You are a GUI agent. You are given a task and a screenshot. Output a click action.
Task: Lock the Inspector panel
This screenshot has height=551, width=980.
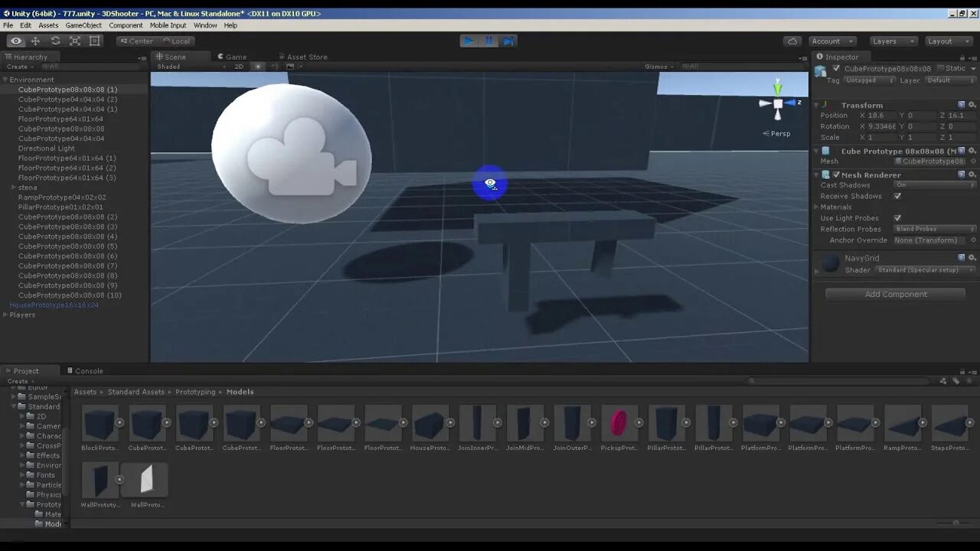pos(963,57)
